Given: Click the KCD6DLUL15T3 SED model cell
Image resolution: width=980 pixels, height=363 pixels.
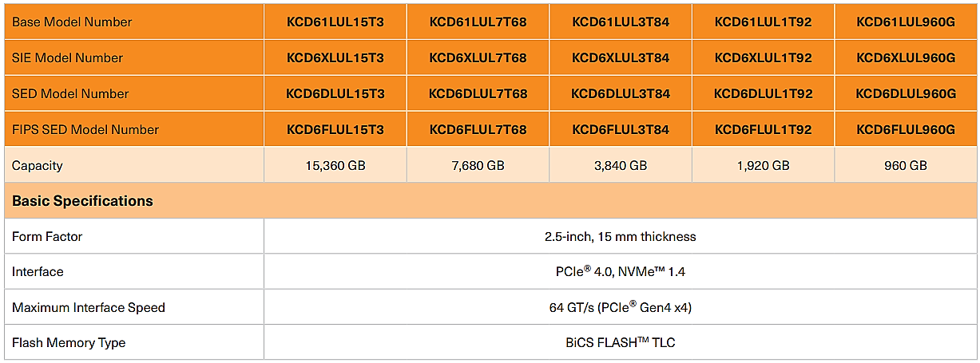Looking at the screenshot, I should pos(335,93).
